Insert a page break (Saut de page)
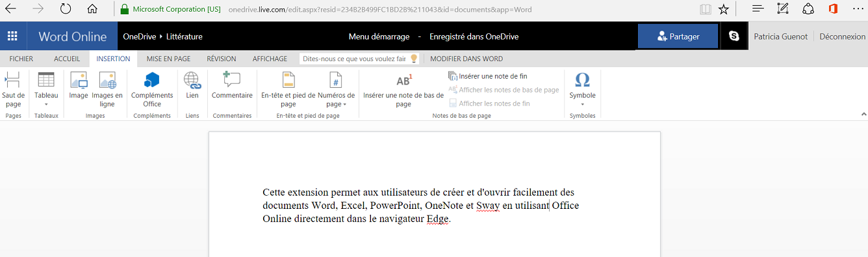The height and width of the screenshot is (257, 868). (13, 90)
